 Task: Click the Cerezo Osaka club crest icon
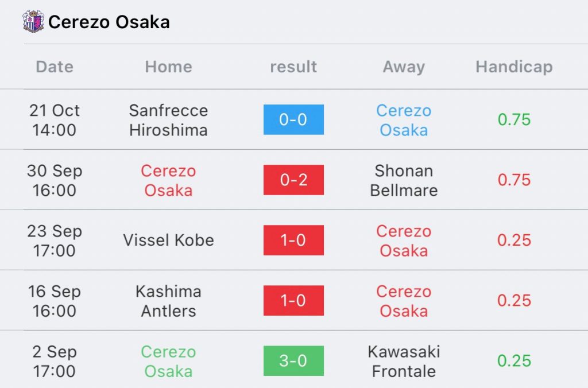tap(33, 22)
